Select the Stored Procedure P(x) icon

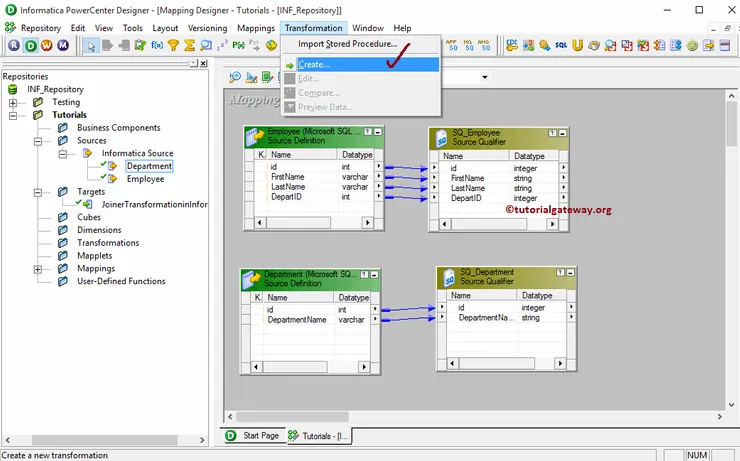pos(238,45)
